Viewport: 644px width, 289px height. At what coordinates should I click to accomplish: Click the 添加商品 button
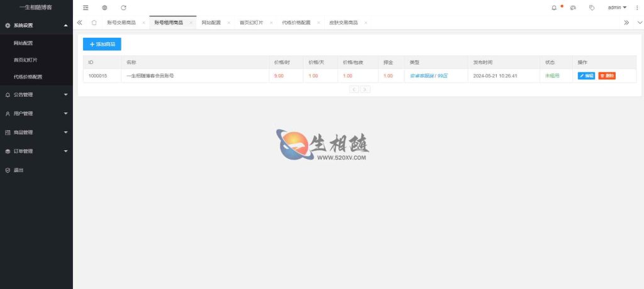102,44
